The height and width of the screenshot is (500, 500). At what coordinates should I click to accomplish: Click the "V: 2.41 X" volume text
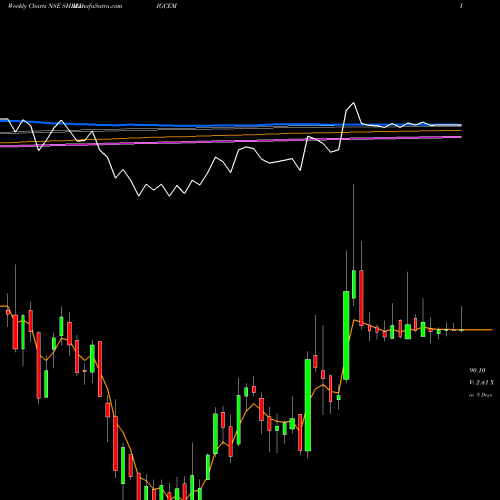point(481,382)
